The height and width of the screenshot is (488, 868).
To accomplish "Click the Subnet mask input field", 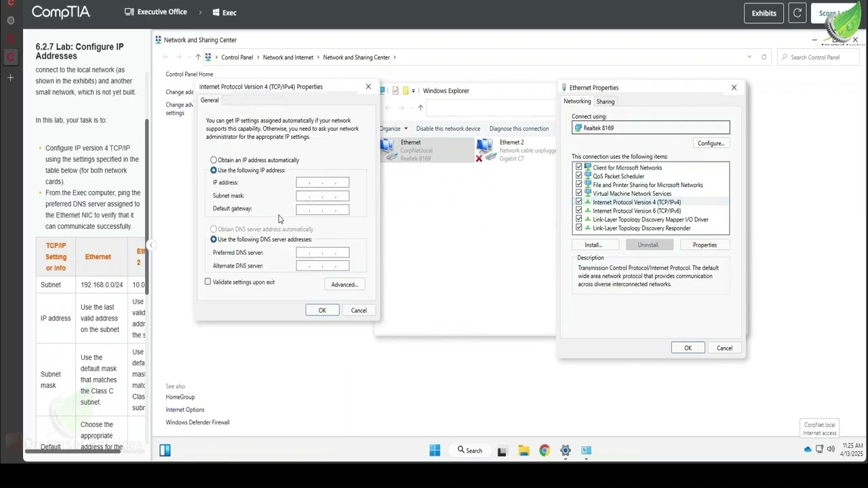I will pos(322,196).
